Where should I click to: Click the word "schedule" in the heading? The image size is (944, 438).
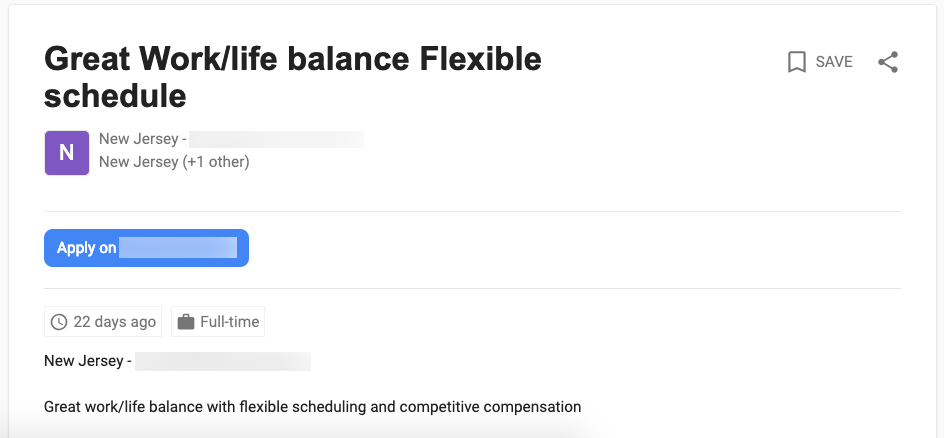click(x=116, y=96)
